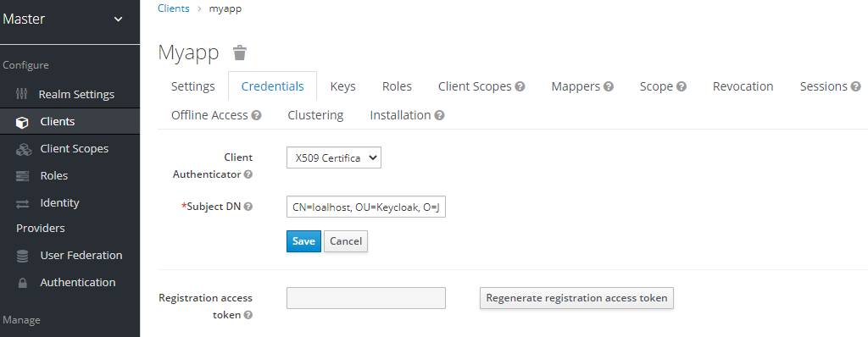Screen dimensions: 868x337
Task: Delete Myapp client via trash icon
Action: (239, 53)
